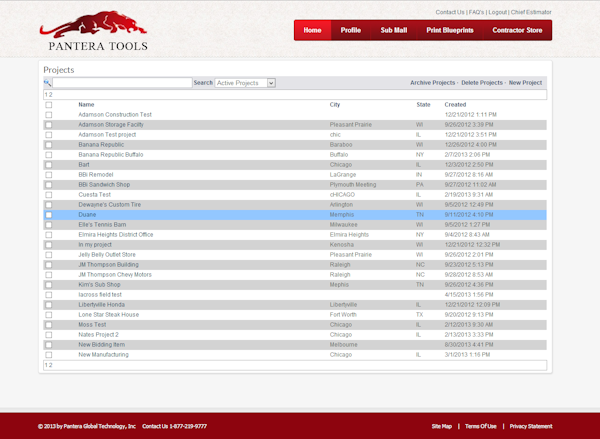Open the Contractor Store tab

[517, 30]
